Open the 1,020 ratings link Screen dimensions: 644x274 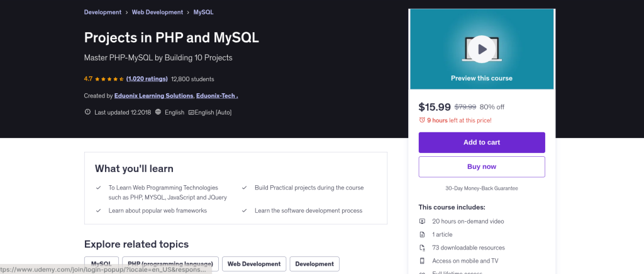click(147, 79)
